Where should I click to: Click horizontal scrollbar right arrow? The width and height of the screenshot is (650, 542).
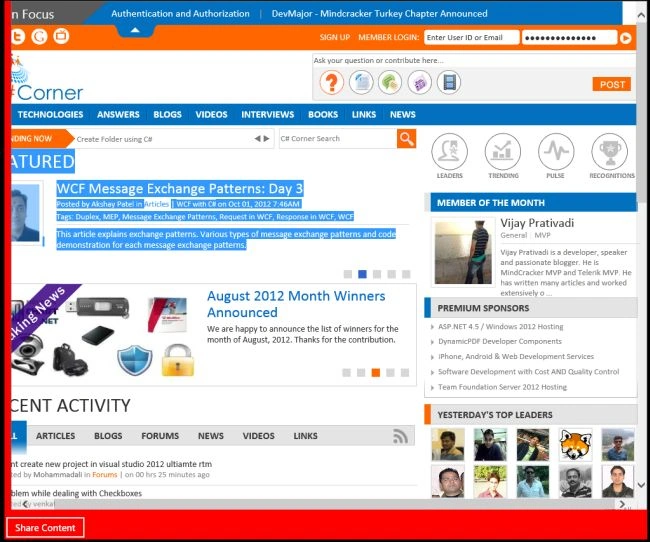coord(622,504)
